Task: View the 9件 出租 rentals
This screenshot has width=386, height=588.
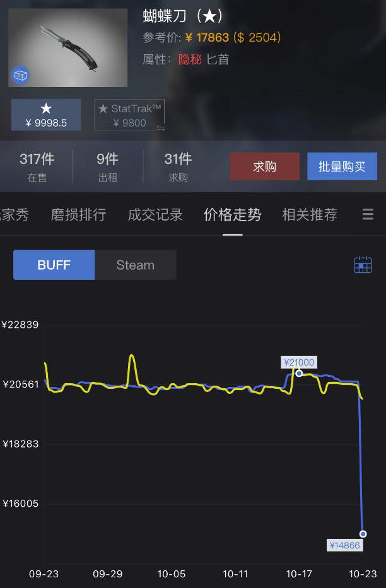Action: [108, 166]
